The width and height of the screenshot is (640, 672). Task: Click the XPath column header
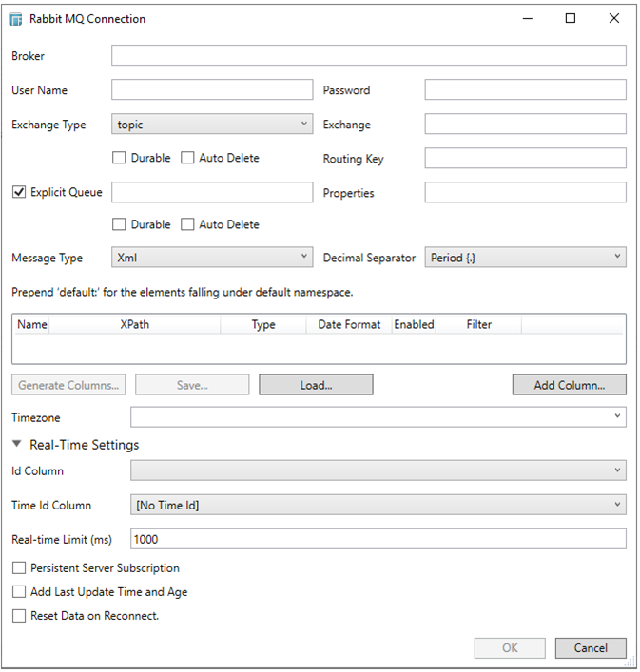pyautogui.click(x=135, y=324)
